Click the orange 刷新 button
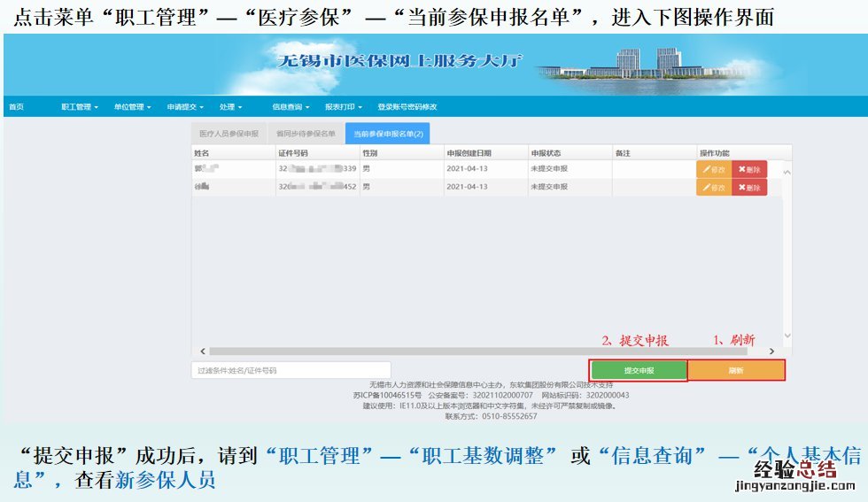 point(736,370)
